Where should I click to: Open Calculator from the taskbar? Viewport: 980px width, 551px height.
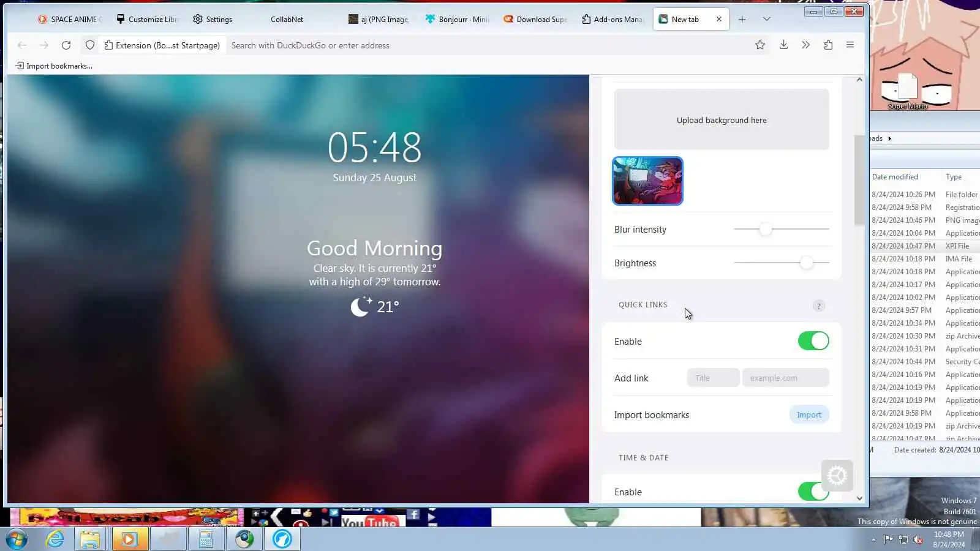pyautogui.click(x=206, y=539)
